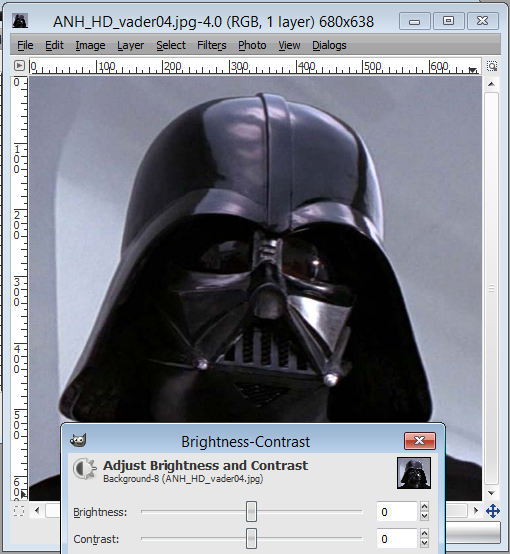
Task: Click the GIMP Wilber icon in dialog title
Action: click(78, 440)
